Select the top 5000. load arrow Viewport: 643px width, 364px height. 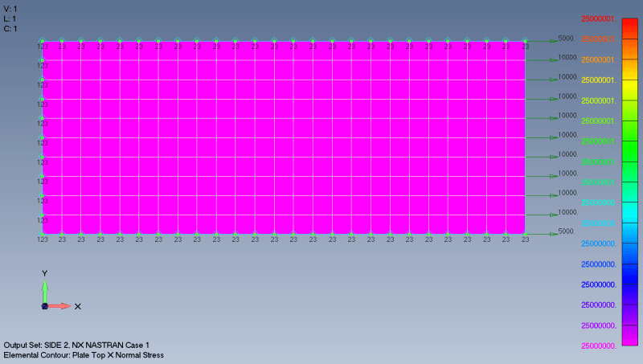(x=542, y=41)
